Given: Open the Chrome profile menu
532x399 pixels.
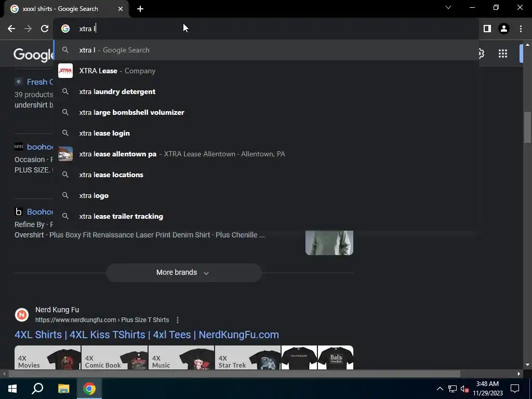Looking at the screenshot, I should click(504, 29).
